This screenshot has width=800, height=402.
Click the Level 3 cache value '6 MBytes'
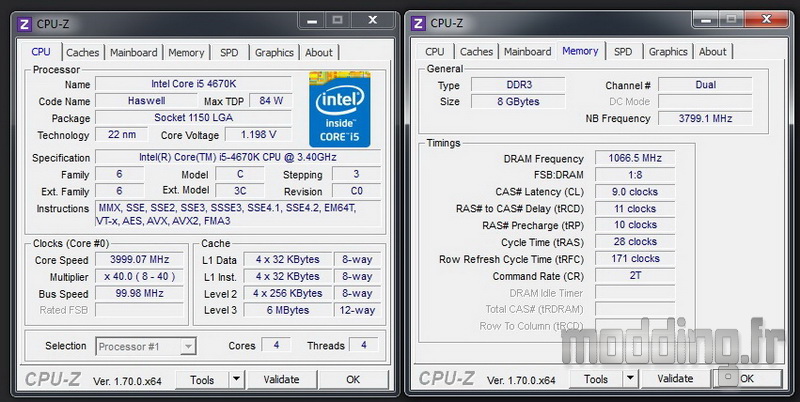pos(287,310)
